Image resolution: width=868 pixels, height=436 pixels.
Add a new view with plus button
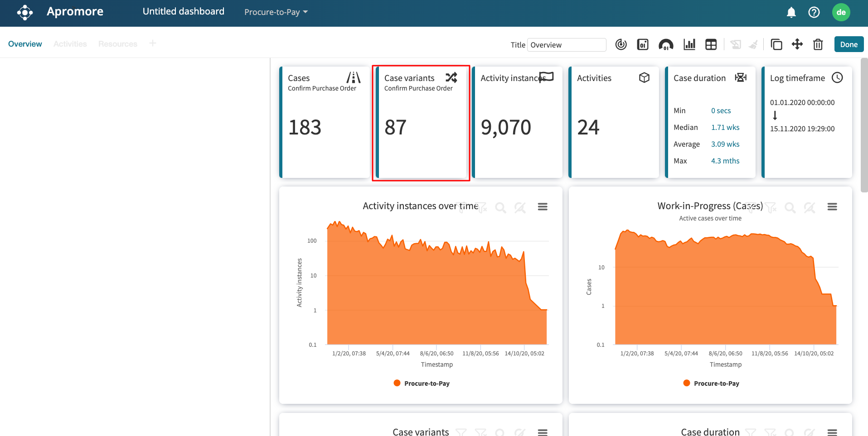click(153, 43)
